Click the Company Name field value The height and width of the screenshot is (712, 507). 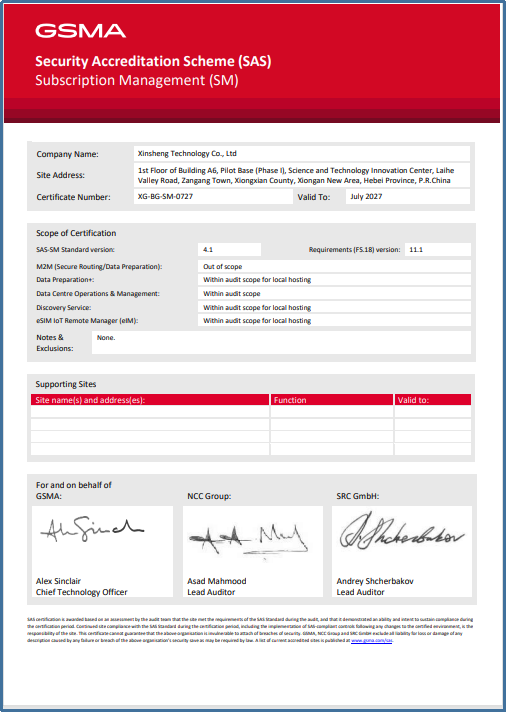[x=302, y=153]
